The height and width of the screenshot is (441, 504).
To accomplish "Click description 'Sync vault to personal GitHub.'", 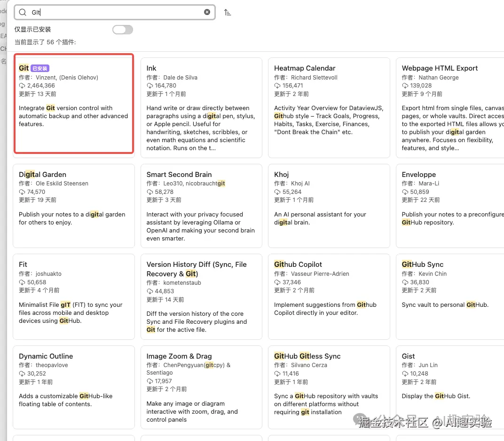I will coord(445,305).
